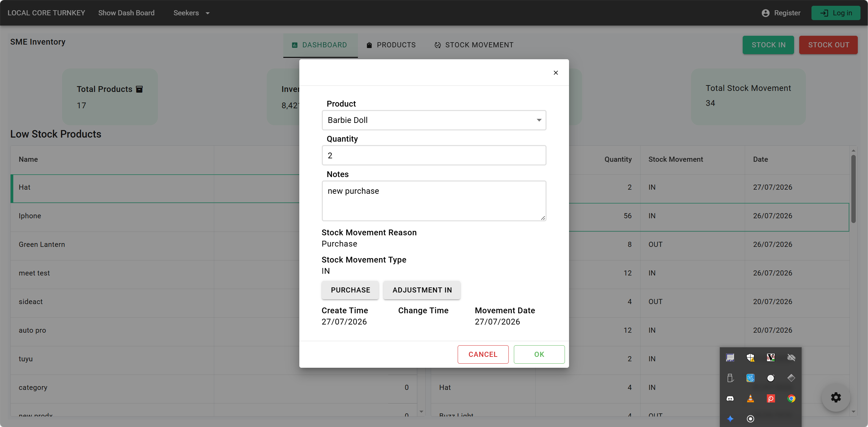Click the right table's vertical scrollbar thumb
The image size is (868, 427).
click(x=853, y=189)
